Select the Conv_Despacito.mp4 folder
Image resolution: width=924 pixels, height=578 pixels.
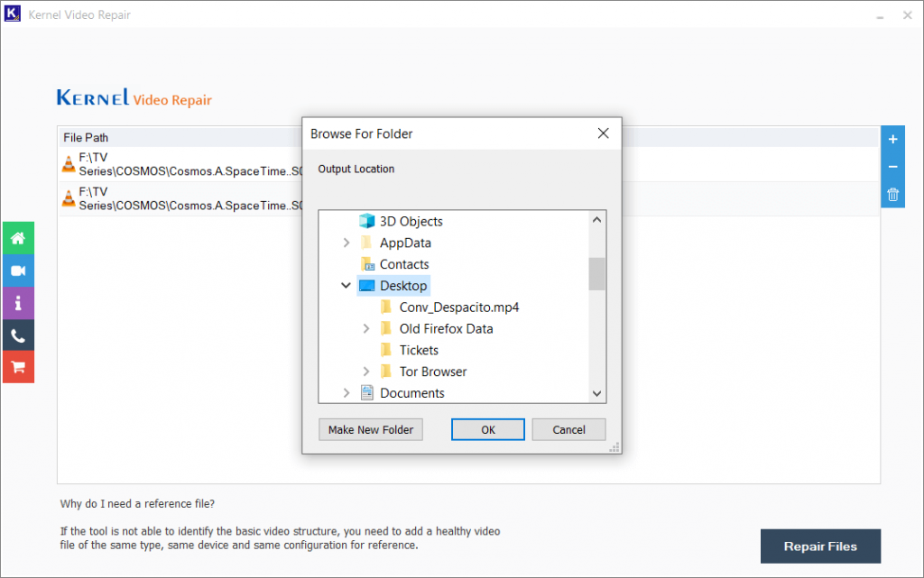458,307
